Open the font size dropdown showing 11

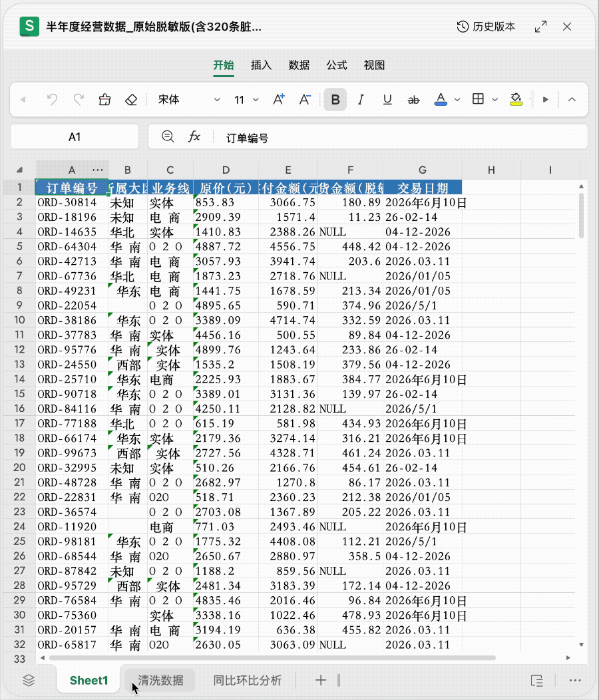pyautogui.click(x=246, y=100)
